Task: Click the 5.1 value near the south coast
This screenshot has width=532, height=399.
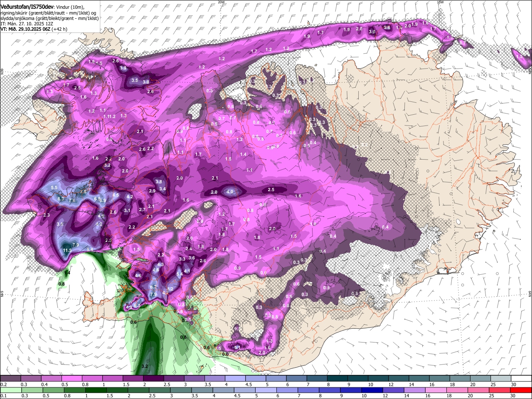Action: [x=237, y=347]
